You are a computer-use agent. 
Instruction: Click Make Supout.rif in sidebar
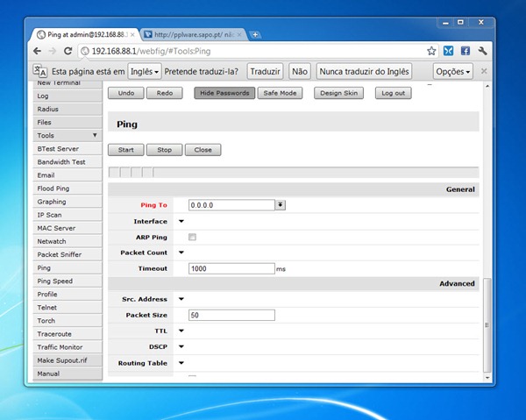coord(68,360)
